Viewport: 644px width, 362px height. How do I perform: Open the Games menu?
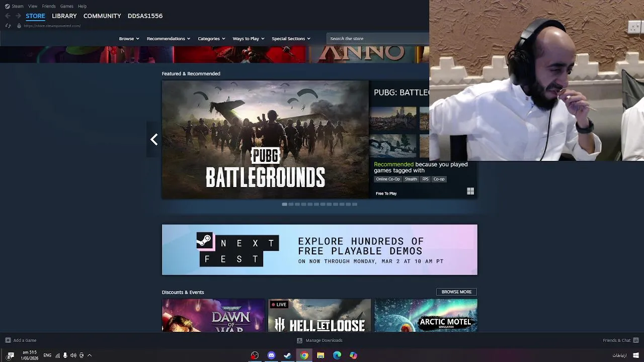pos(66,6)
